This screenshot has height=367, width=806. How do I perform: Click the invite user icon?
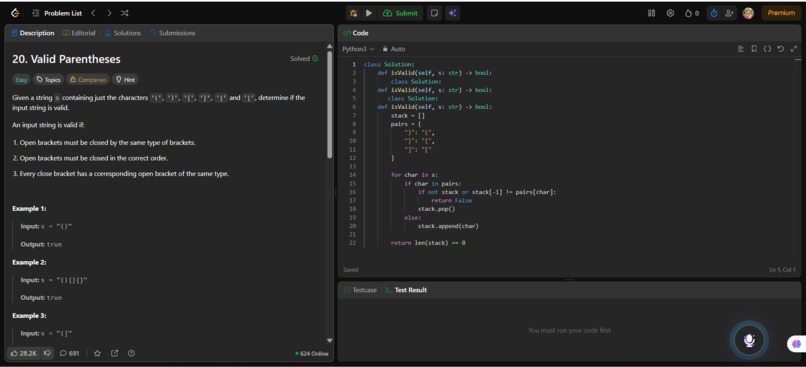729,13
